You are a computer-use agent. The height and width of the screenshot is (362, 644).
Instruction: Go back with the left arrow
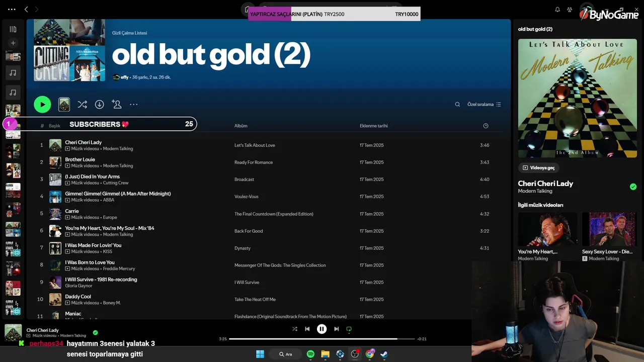(26, 9)
